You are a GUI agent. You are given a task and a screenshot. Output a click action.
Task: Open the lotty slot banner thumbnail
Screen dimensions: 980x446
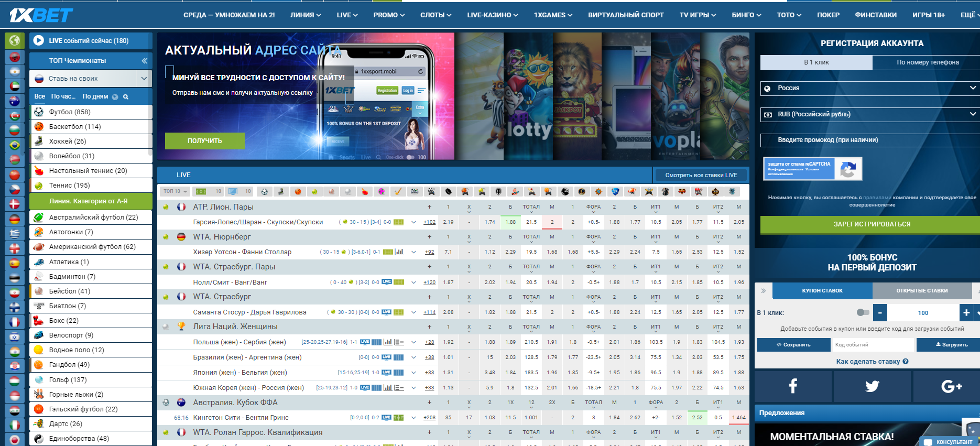(528, 96)
